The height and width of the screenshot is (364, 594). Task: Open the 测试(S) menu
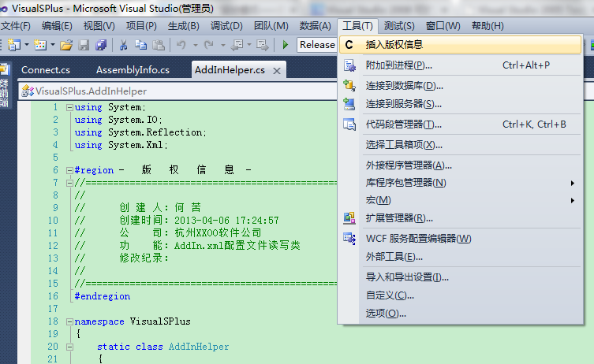(399, 26)
